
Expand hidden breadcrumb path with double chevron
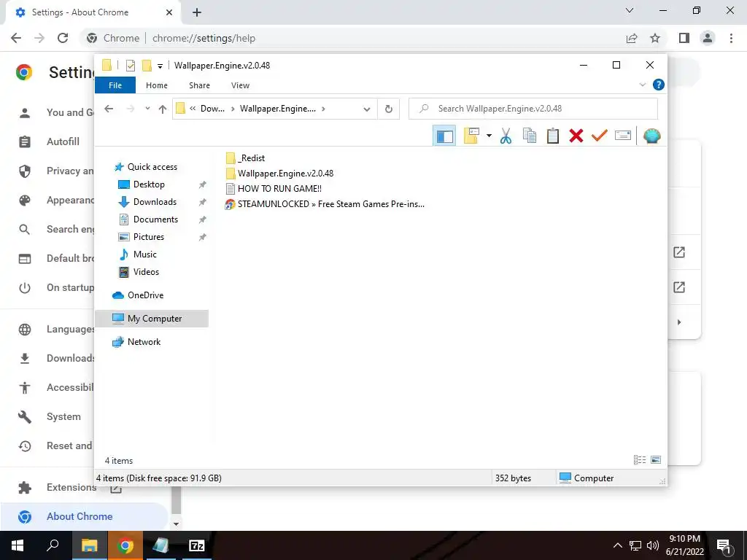click(x=193, y=109)
